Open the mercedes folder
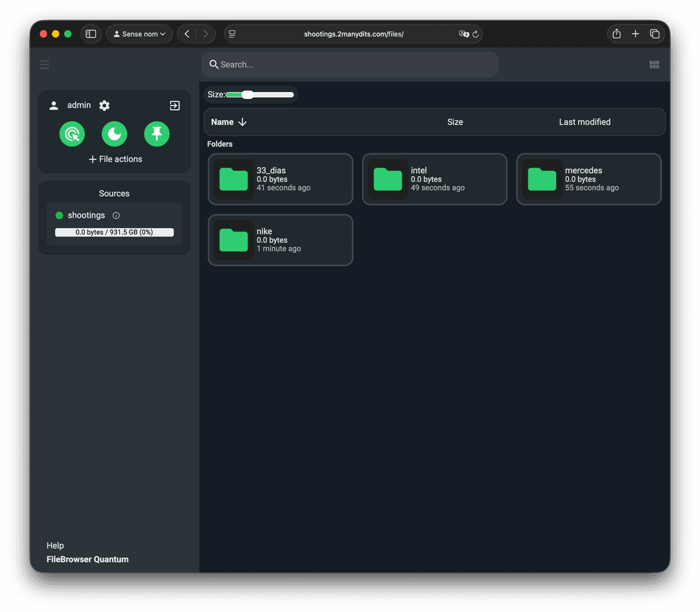The height and width of the screenshot is (612, 700). (589, 179)
